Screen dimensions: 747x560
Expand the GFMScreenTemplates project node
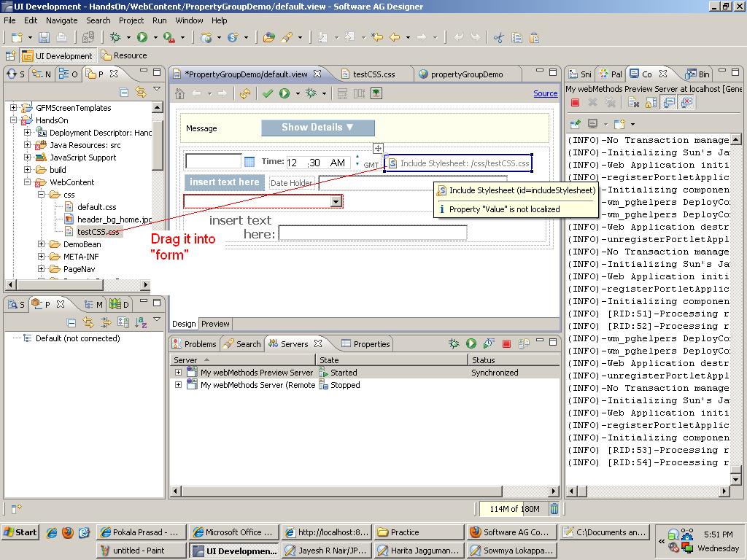click(x=14, y=108)
